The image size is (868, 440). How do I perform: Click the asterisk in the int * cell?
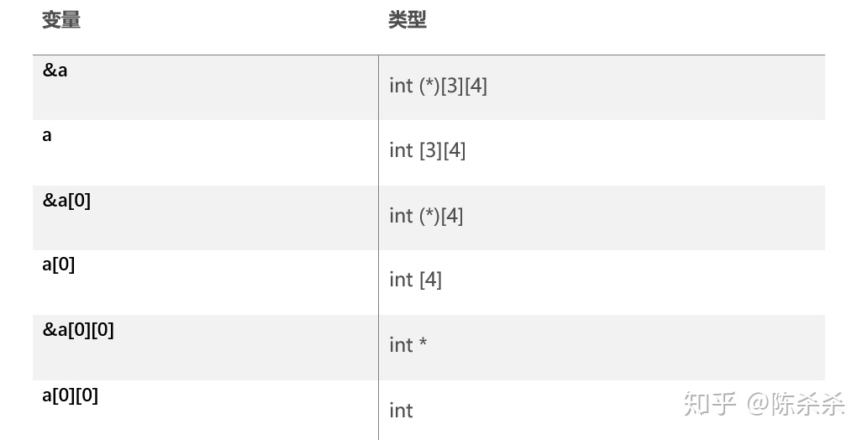[x=423, y=343]
